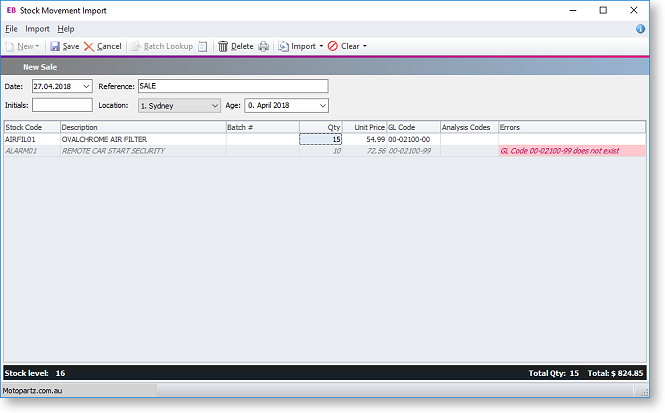
Task: Click the 00-02100-00 GL code cell
Action: [413, 139]
